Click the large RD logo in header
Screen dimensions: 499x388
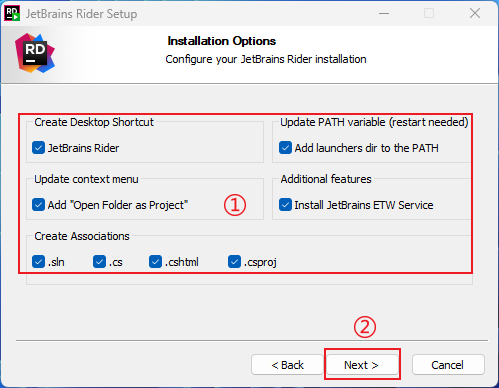[35, 53]
